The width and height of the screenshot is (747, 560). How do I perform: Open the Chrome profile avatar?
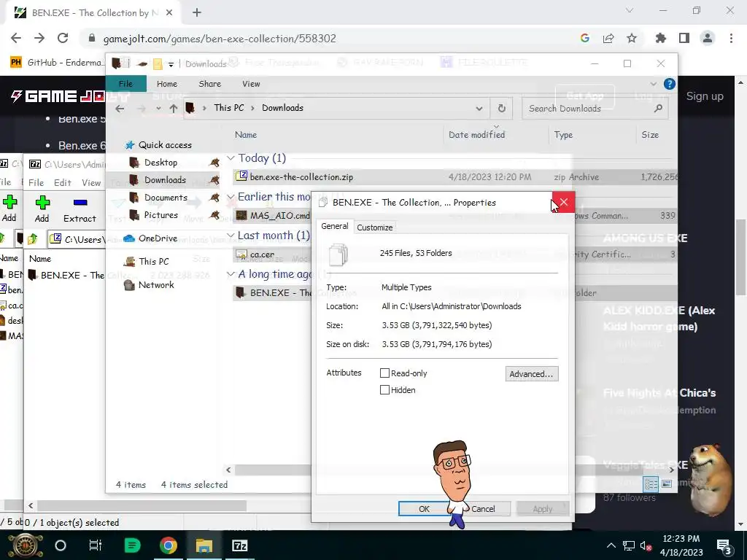708,38
